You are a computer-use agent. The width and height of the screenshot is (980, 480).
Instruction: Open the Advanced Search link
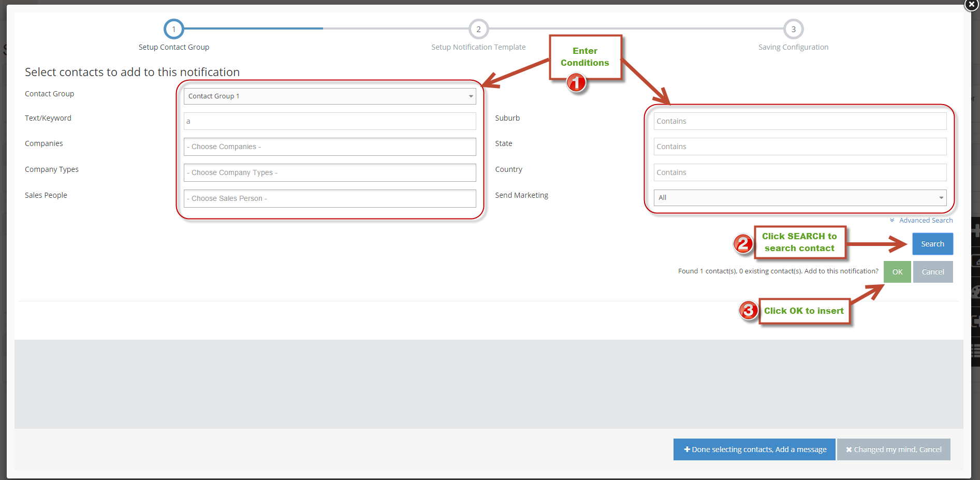click(926, 221)
